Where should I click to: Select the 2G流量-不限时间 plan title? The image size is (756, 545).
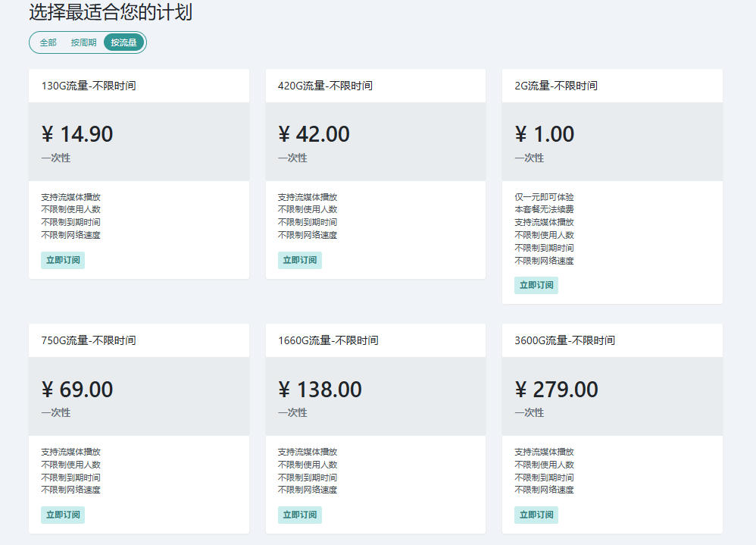(556, 86)
